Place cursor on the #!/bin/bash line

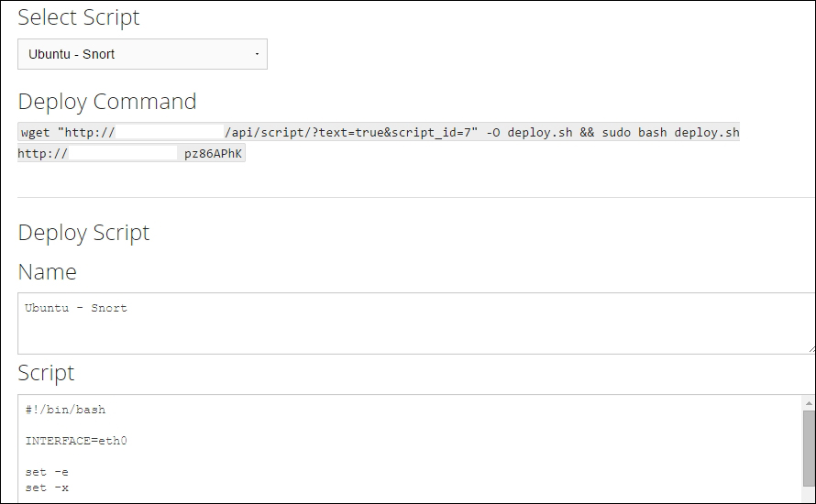pyautogui.click(x=65, y=410)
